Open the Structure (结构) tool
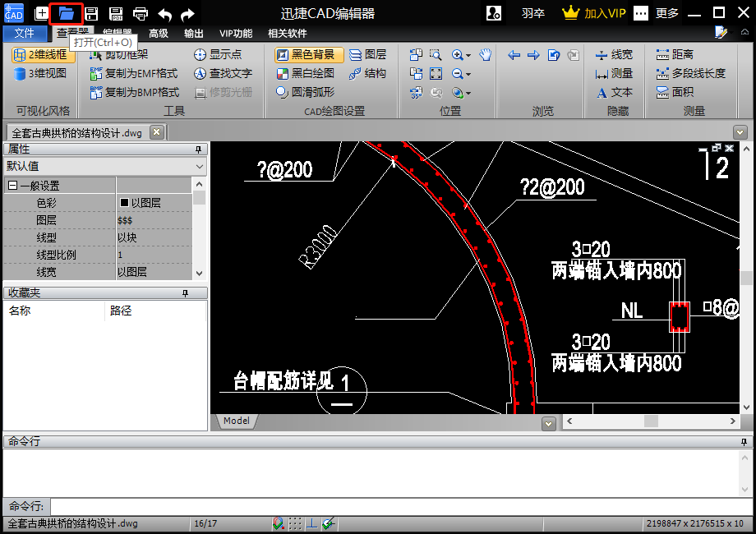Viewport: 756px width, 534px height. pyautogui.click(x=367, y=73)
